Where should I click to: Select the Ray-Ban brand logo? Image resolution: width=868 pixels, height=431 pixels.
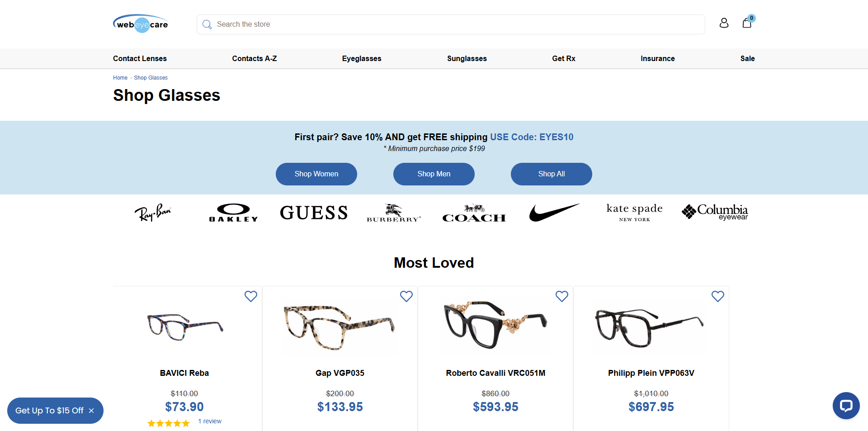(153, 213)
